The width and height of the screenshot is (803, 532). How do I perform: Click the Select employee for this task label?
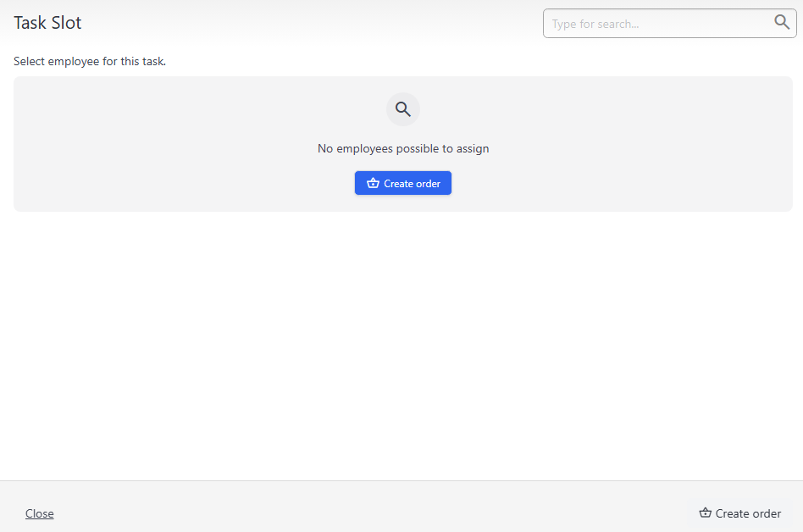click(x=89, y=61)
